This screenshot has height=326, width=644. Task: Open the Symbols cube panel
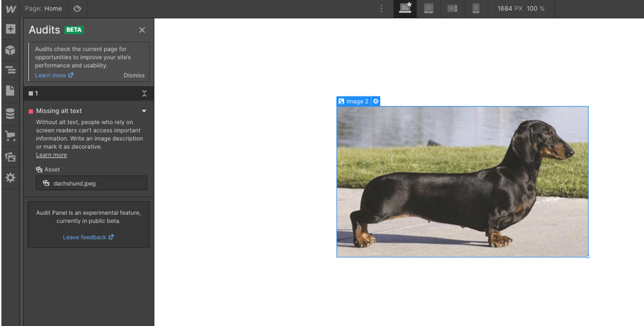[10, 50]
